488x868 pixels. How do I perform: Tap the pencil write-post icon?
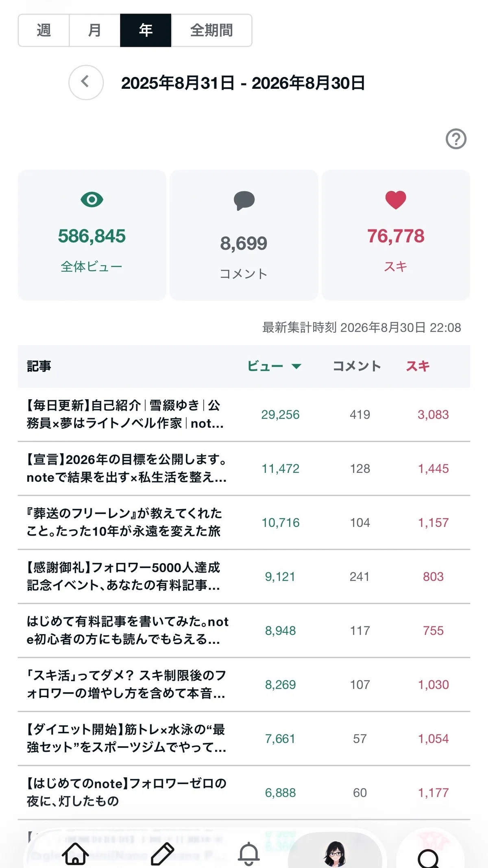163,853
